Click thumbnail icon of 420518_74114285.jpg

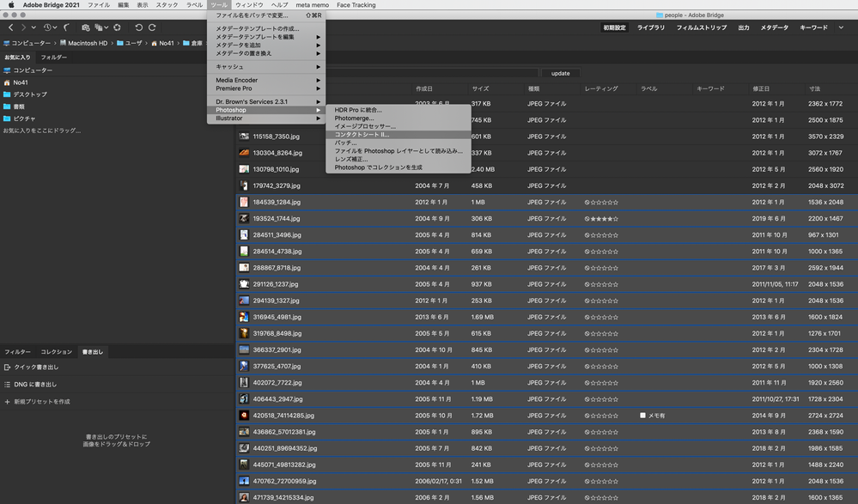click(x=244, y=416)
